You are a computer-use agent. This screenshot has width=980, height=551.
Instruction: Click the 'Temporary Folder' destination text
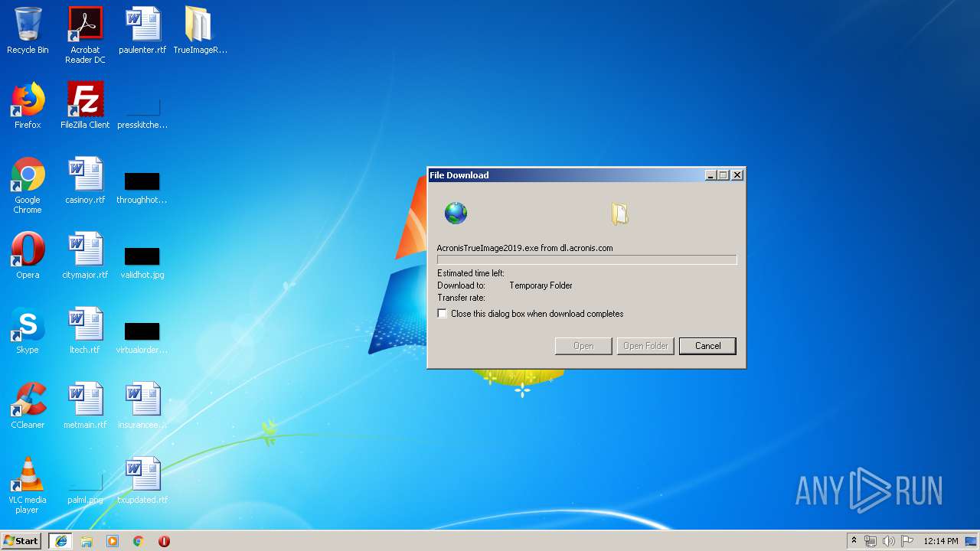click(541, 285)
